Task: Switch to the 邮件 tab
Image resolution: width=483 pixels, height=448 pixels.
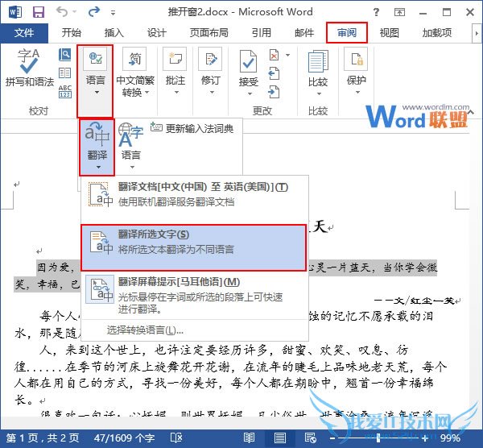Action: click(x=304, y=33)
